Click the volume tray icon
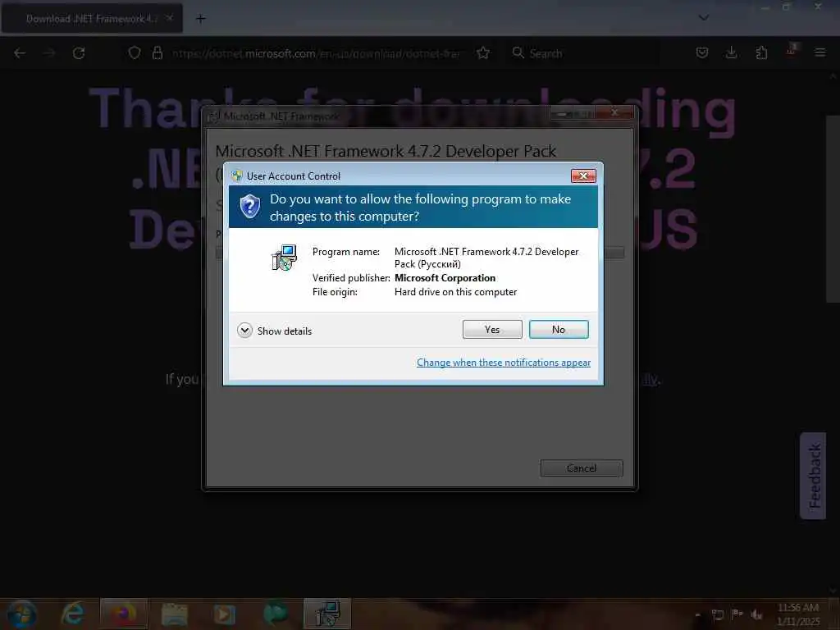 pos(757,614)
